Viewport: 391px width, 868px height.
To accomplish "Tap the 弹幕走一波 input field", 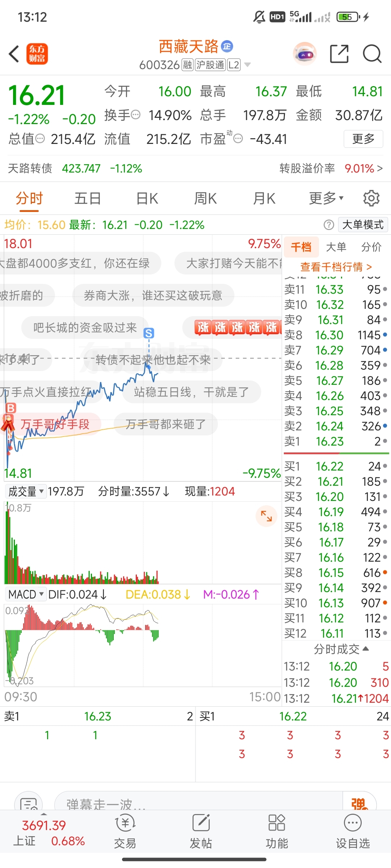I will 198,801.
